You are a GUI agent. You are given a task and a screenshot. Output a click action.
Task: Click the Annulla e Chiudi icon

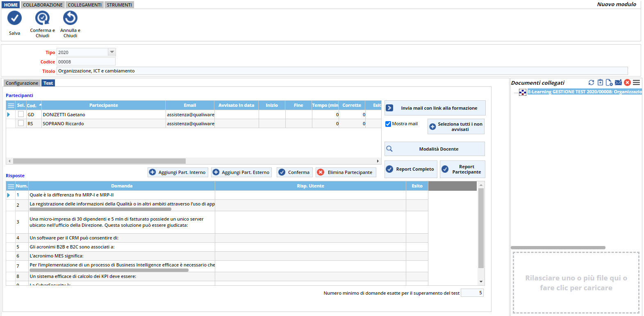click(x=70, y=18)
